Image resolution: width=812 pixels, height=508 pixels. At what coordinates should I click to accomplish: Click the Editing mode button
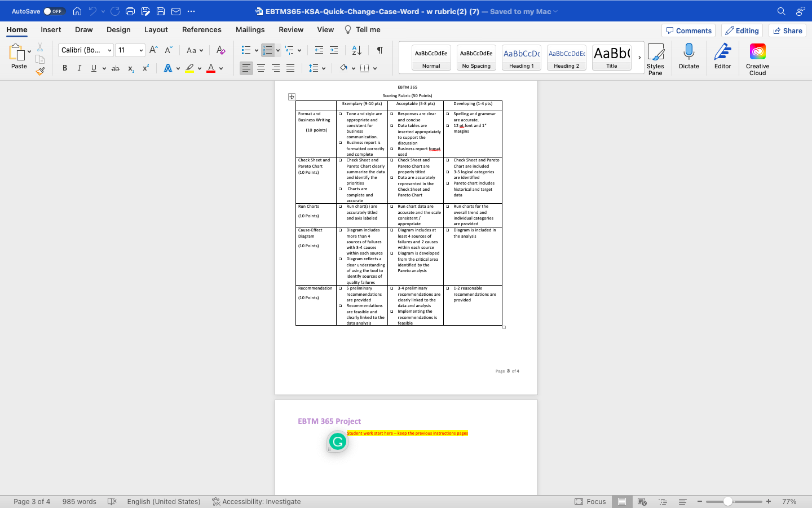742,30
